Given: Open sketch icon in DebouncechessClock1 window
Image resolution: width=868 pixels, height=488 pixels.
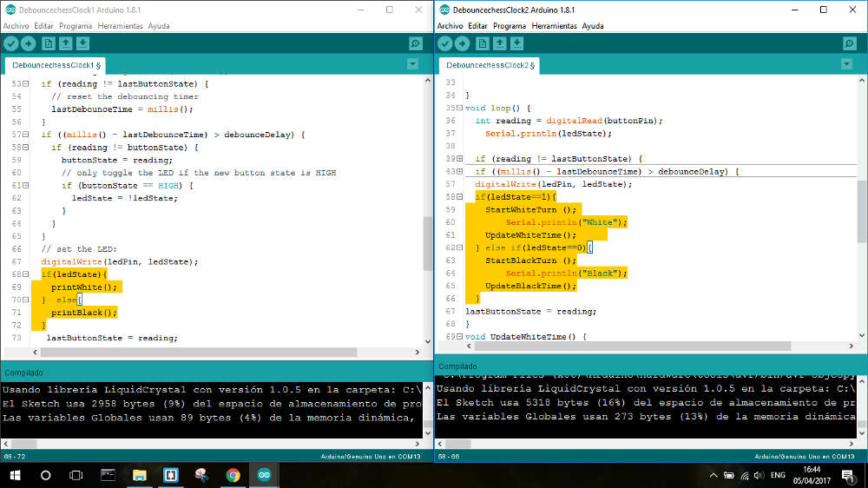Looking at the screenshot, I should (x=65, y=43).
